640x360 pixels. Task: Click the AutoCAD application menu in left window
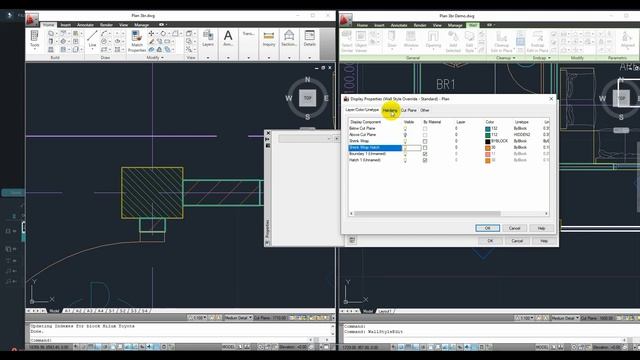point(32,19)
